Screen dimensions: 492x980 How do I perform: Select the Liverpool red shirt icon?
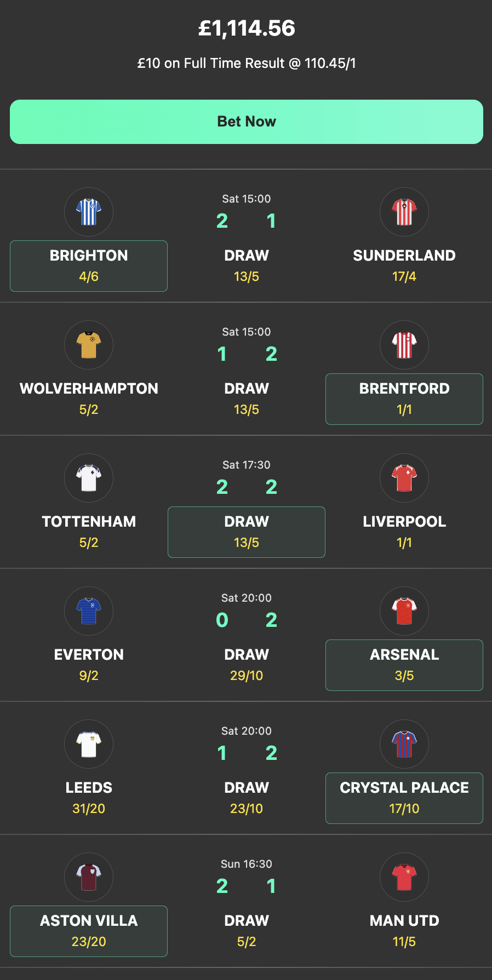coord(404,478)
